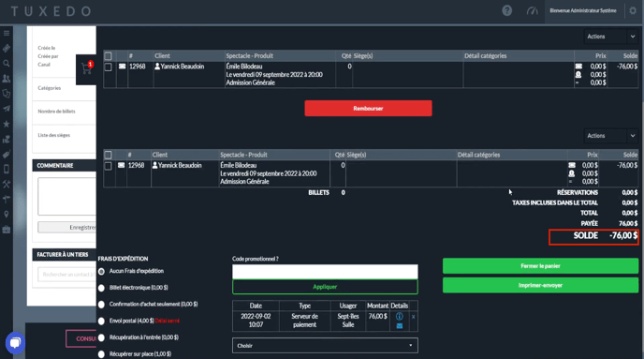Click the 'Serveur de paiement' cell
This screenshot has height=359, width=644.
[305, 321]
